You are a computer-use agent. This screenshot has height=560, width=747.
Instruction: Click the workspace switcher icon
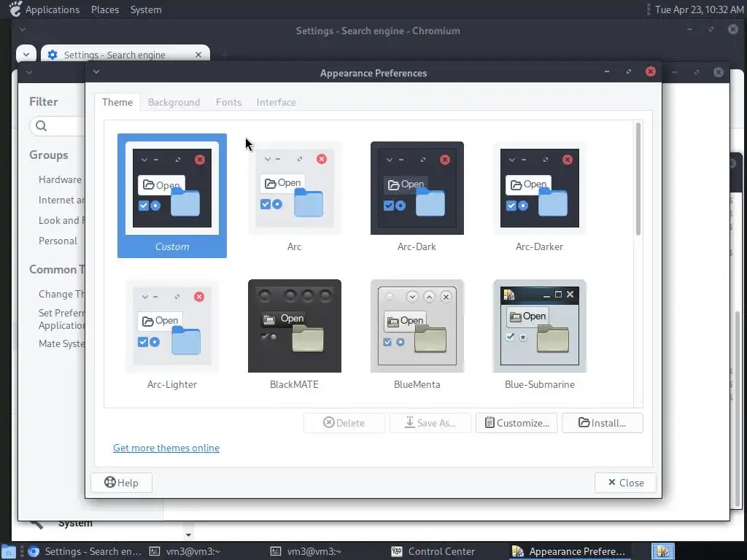click(662, 551)
